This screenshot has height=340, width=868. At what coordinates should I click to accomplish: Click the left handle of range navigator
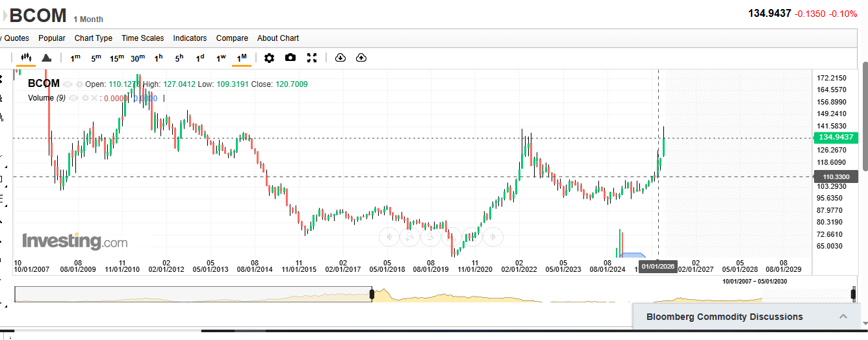(x=372, y=294)
